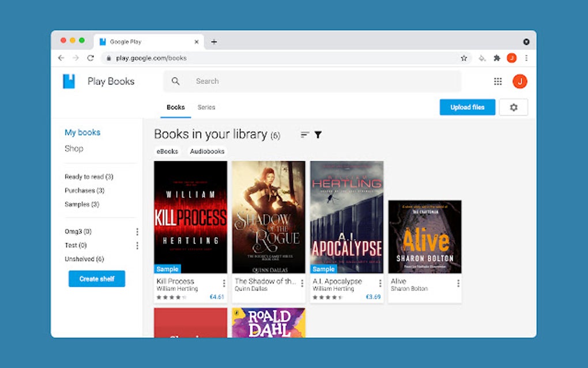This screenshot has height=368, width=588.
Task: Open the library settings gear icon
Action: (513, 107)
